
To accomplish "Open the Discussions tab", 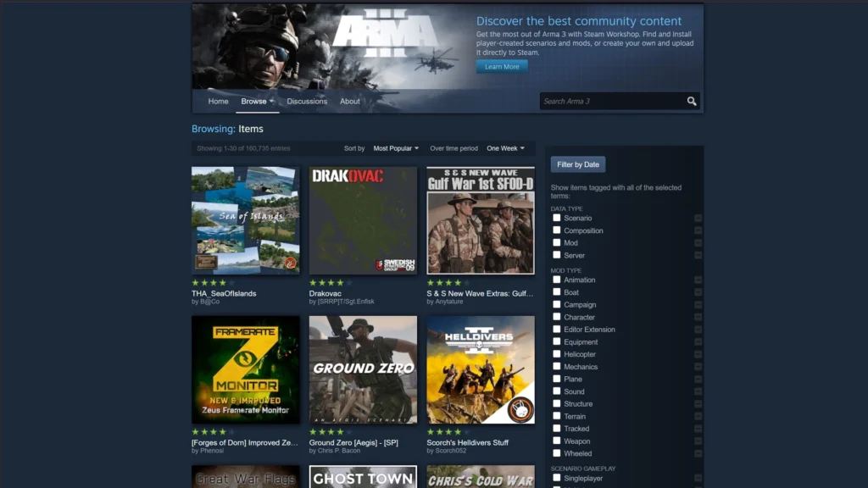I will (307, 102).
